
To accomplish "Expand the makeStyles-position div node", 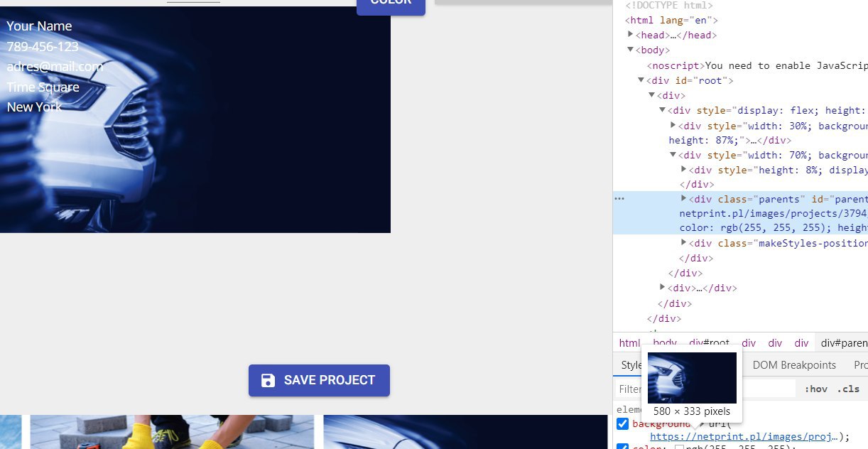I will coord(684,244).
